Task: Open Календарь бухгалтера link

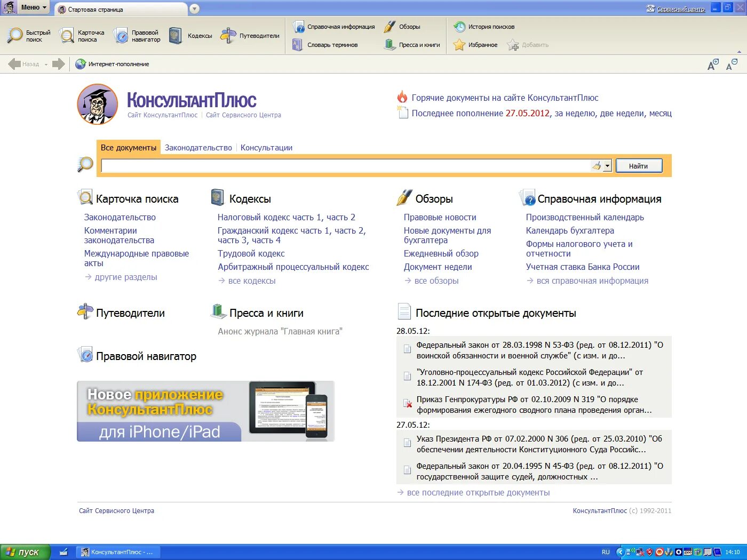Action: pos(570,230)
